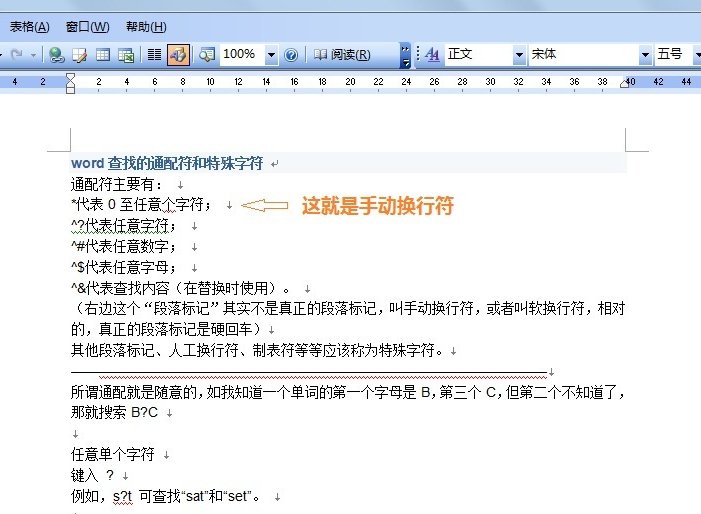Click the line ^$代表任意字母
Image resolution: width=701 pixels, height=514 pixels.
coord(123,267)
